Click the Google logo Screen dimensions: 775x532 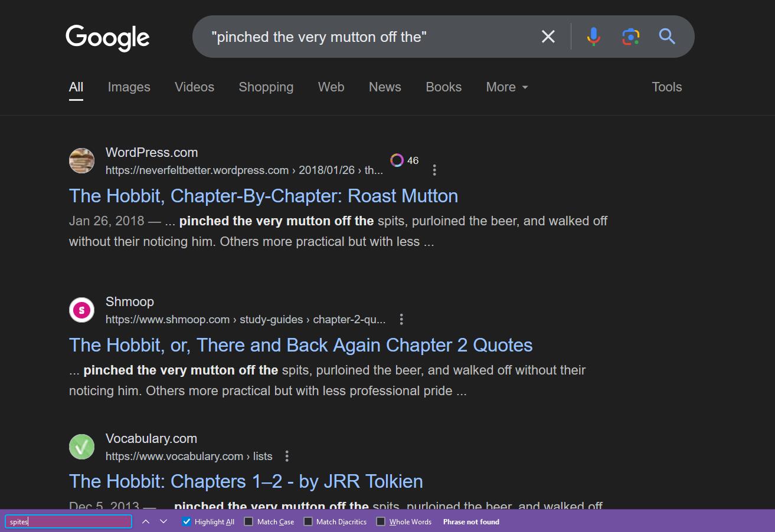pyautogui.click(x=107, y=38)
